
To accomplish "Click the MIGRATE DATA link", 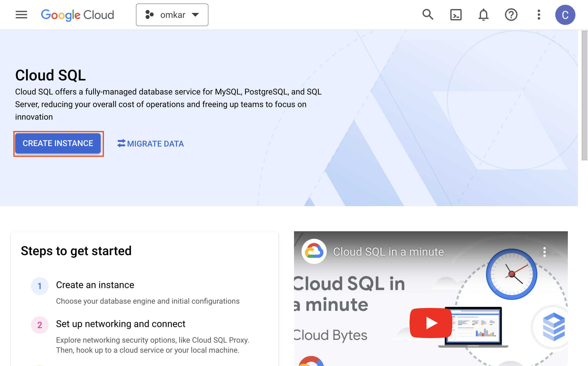I will (151, 144).
